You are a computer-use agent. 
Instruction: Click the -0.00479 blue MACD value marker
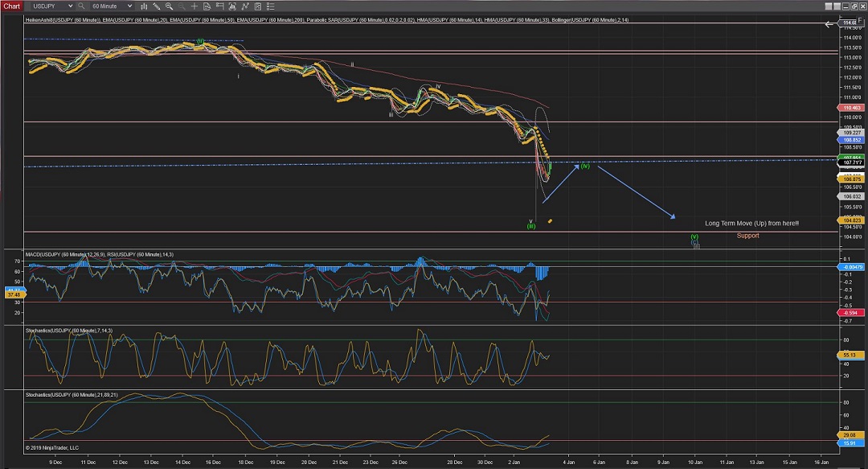coord(851,267)
